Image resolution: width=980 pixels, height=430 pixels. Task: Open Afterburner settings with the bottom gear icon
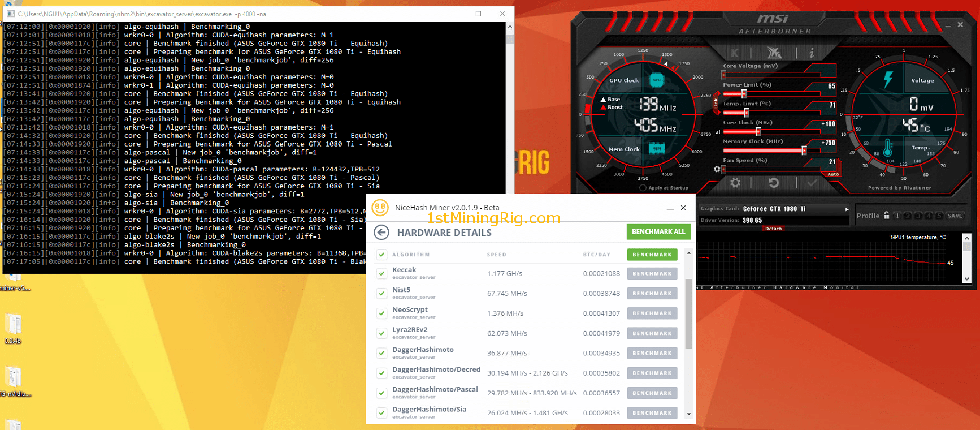pyautogui.click(x=735, y=183)
